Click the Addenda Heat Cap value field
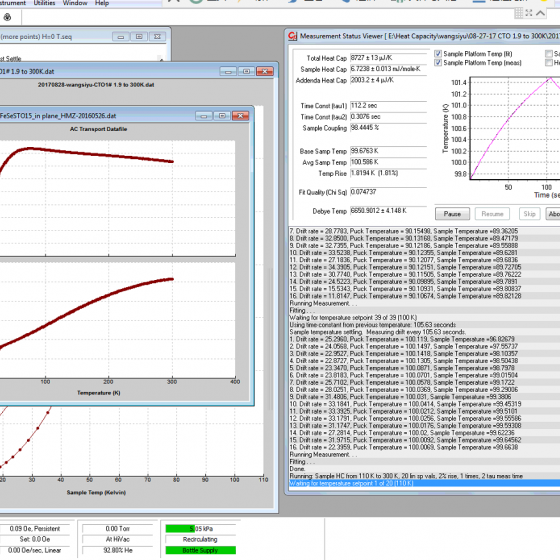Viewport: 560px width, 560px height. [388, 80]
